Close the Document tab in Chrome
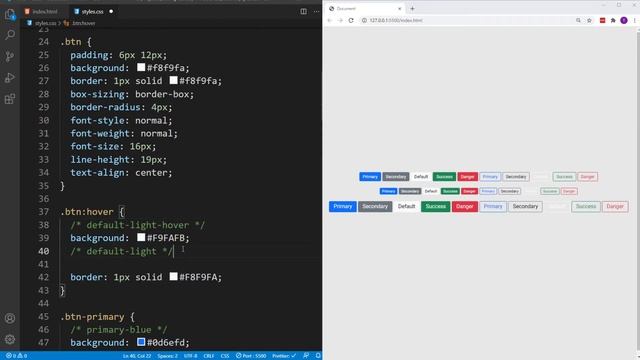 coord(400,9)
